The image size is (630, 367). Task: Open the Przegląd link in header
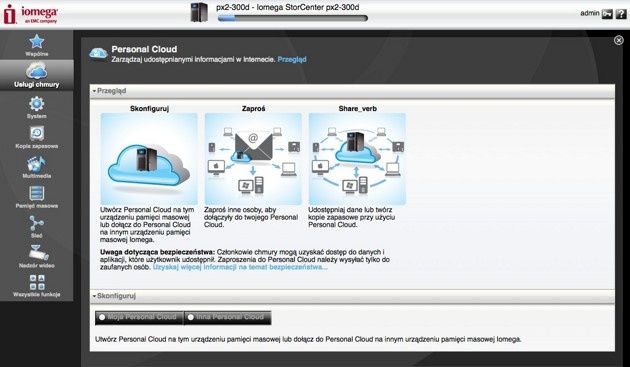[292, 59]
